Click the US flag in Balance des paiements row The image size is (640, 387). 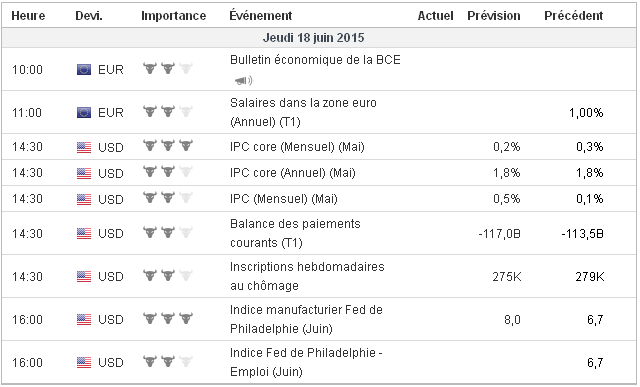[84, 234]
